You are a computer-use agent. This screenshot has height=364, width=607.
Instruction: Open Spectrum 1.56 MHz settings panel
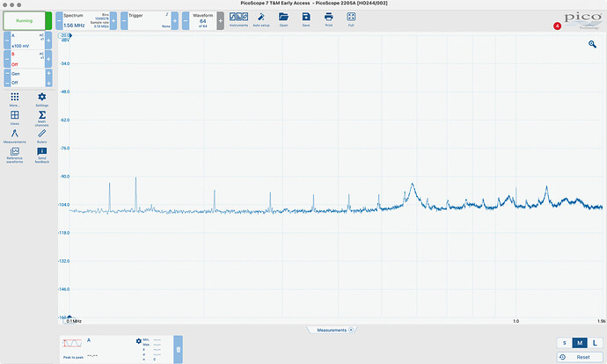86,21
